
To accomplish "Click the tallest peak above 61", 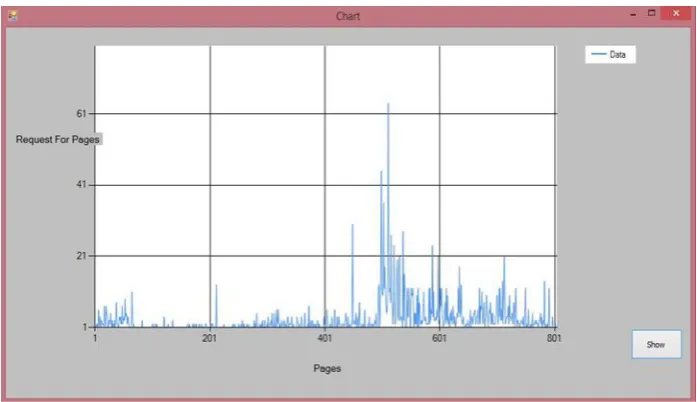I will click(388, 105).
